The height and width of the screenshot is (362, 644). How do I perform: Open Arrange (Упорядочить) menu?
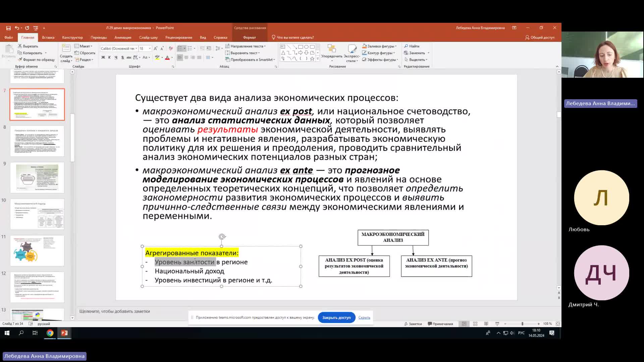point(332,53)
